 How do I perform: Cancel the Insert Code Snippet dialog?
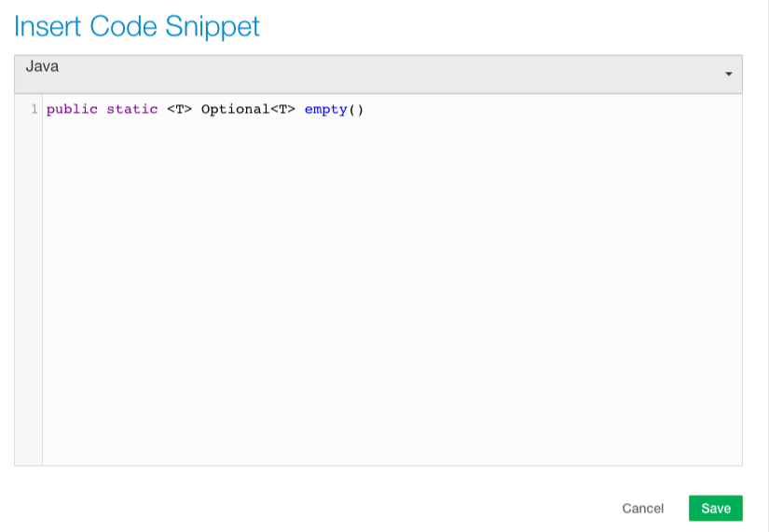click(x=642, y=508)
